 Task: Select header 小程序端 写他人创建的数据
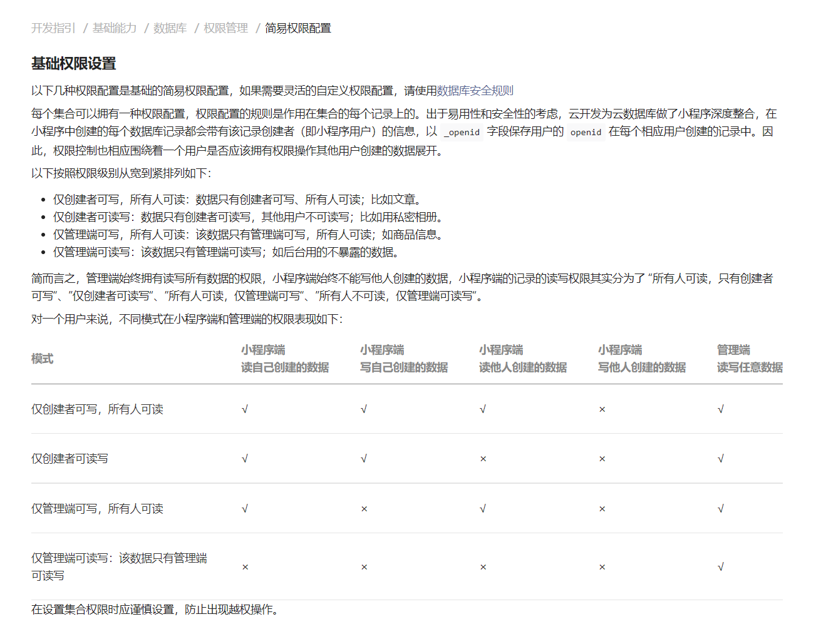(x=642, y=359)
